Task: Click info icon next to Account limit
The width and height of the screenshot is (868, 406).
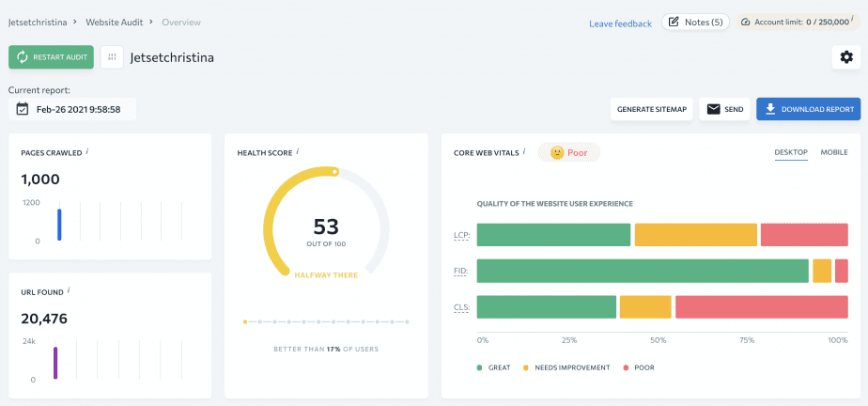Action: click(852, 20)
